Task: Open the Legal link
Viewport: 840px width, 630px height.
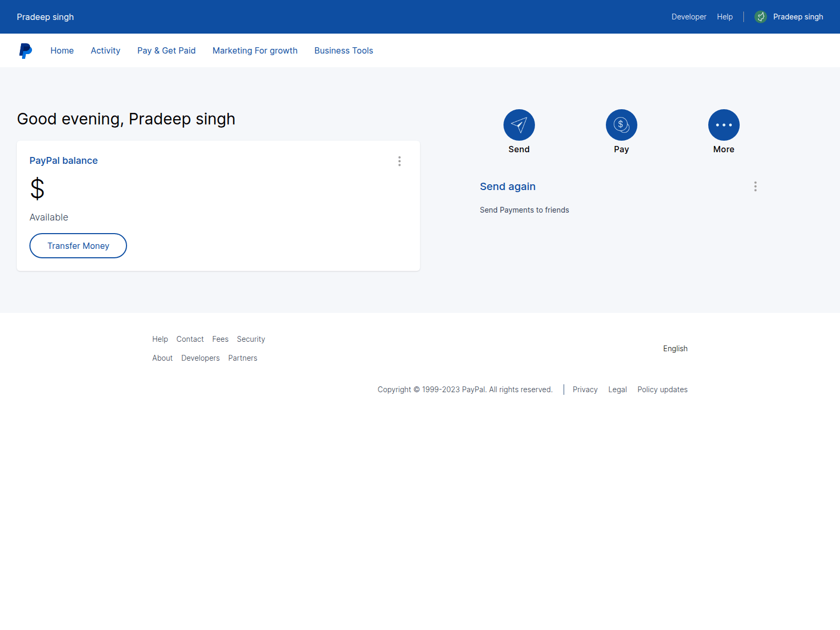Action: (x=617, y=390)
